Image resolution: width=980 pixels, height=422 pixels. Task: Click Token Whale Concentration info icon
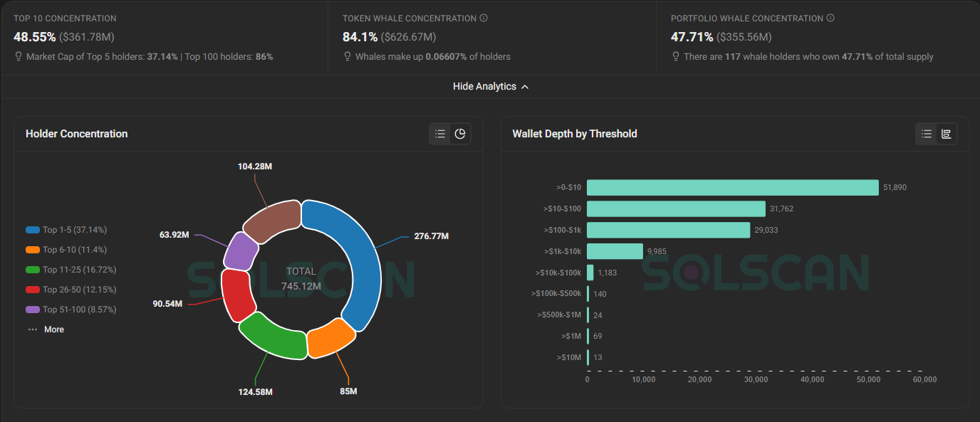point(484,19)
